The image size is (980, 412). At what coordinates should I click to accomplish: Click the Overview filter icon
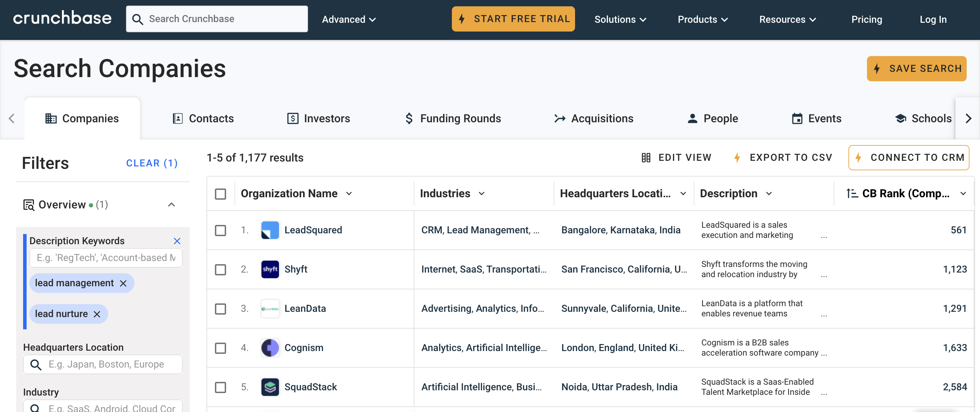29,205
